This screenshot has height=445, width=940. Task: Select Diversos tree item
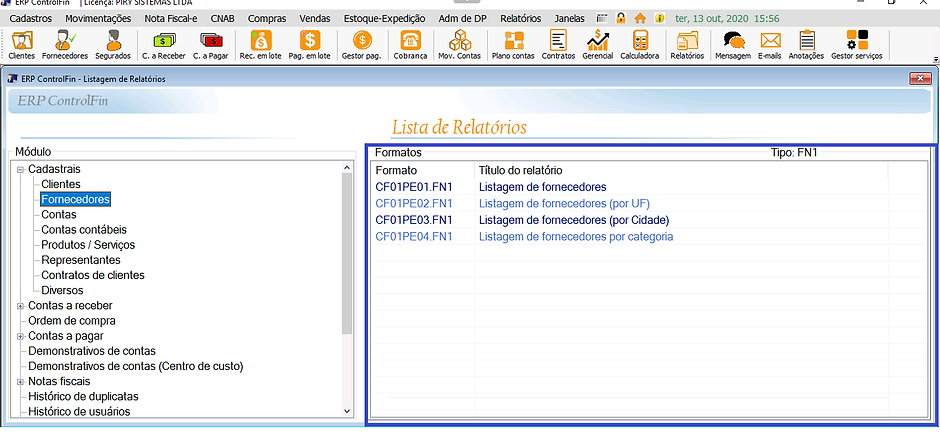(62, 291)
